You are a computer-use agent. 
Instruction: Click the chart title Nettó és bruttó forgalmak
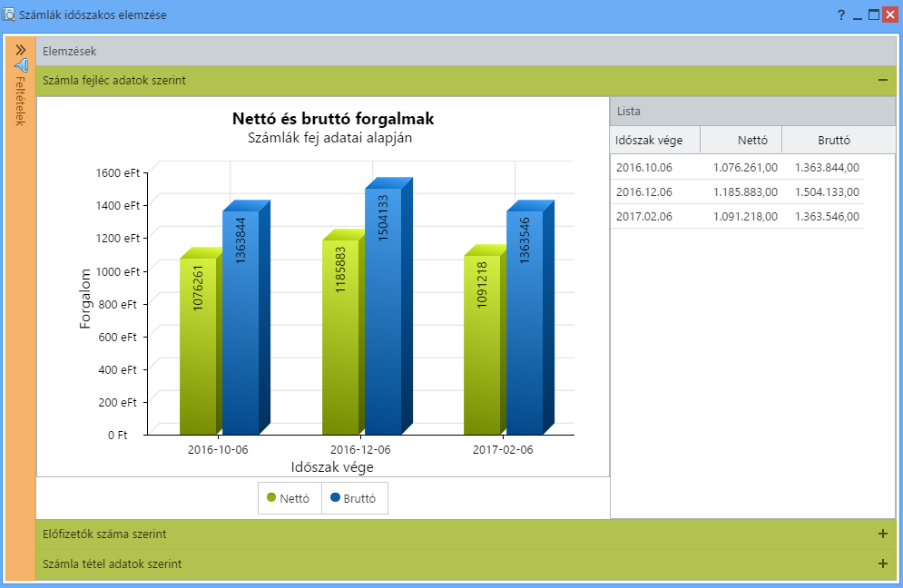[x=333, y=119]
